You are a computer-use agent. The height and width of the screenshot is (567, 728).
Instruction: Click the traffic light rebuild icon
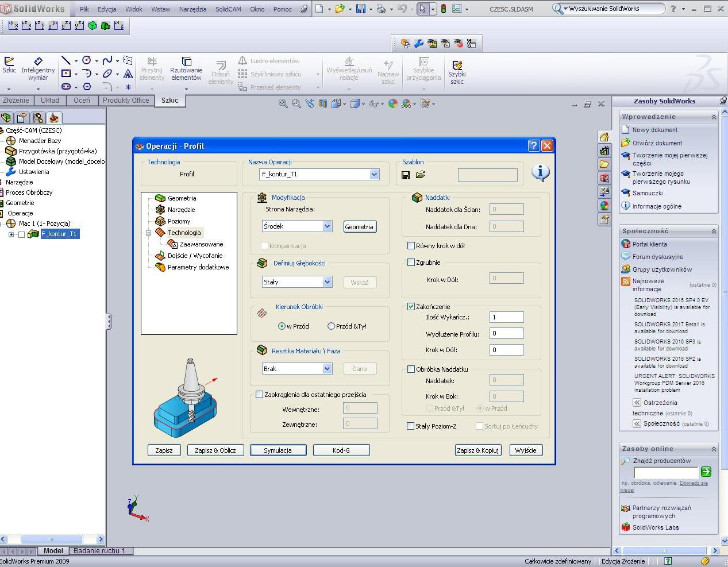click(x=443, y=9)
